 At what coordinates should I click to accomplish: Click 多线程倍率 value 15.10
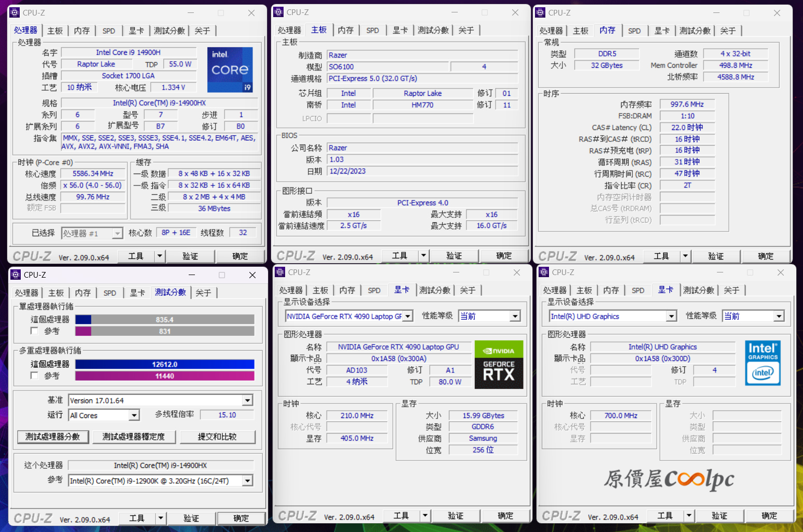[227, 415]
